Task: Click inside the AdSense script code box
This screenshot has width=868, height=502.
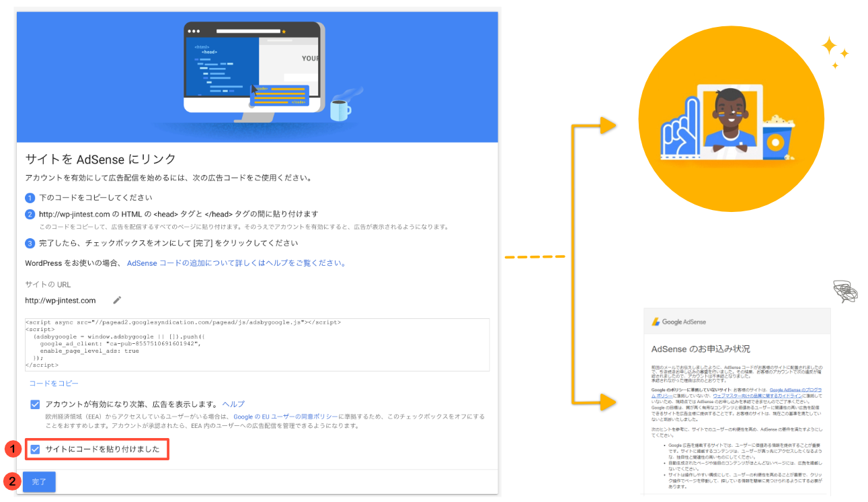Action: (257, 344)
